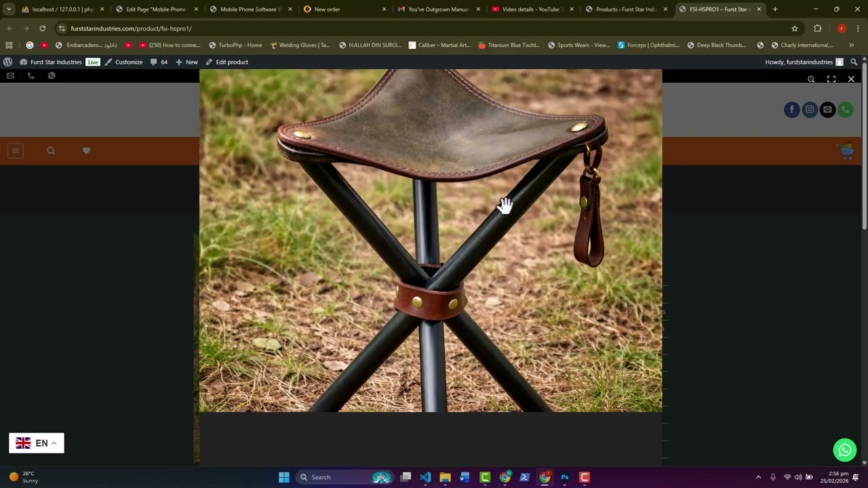Image resolution: width=868 pixels, height=488 pixels.
Task: Zoom the lightbox image with magnifier icon
Action: [x=811, y=79]
